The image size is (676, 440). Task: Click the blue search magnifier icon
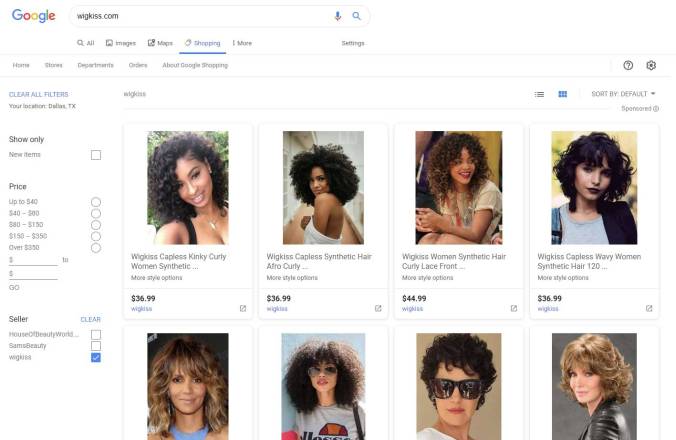(x=356, y=16)
